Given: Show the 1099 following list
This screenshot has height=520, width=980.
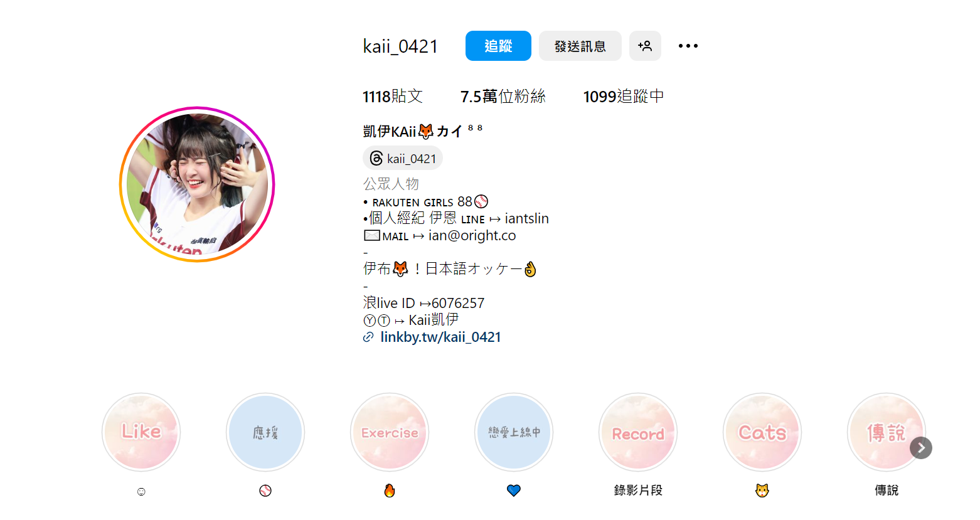Looking at the screenshot, I should click(x=624, y=96).
